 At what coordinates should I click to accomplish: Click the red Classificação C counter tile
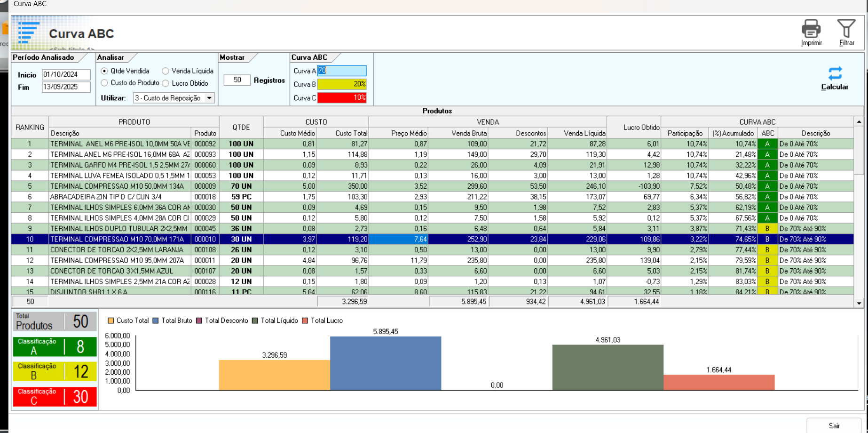pos(55,397)
